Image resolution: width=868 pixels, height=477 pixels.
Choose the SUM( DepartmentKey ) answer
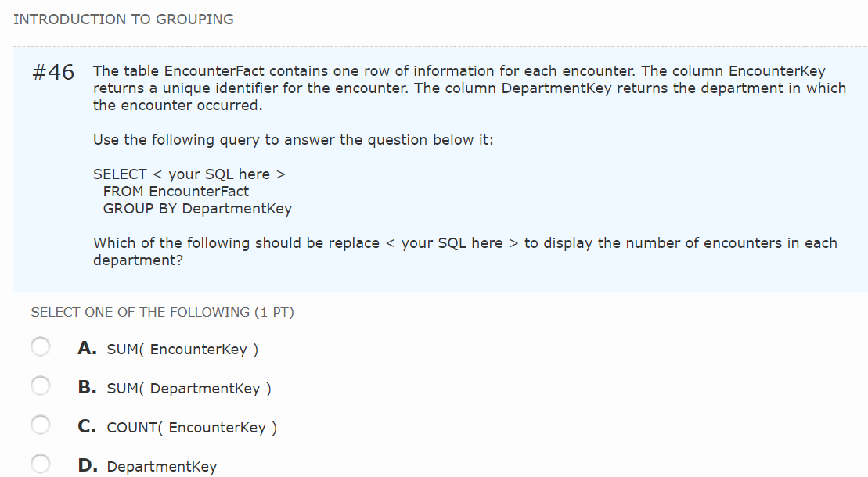tap(188, 388)
